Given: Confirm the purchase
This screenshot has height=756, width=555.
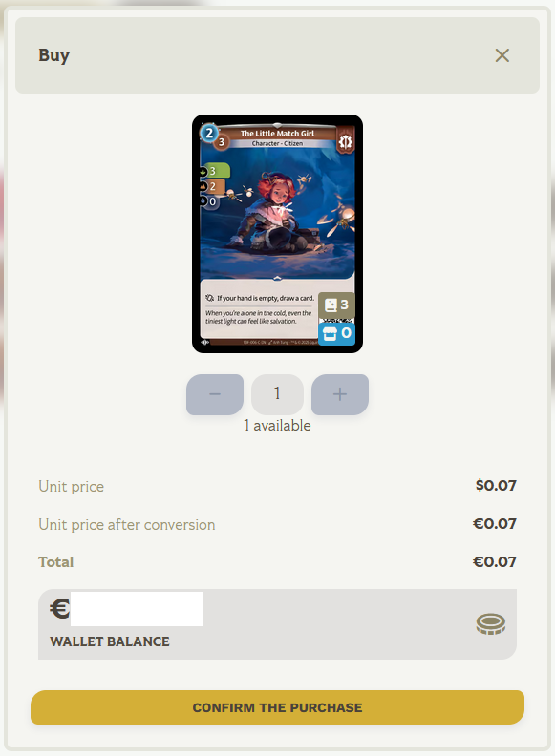Looking at the screenshot, I should click(277, 707).
